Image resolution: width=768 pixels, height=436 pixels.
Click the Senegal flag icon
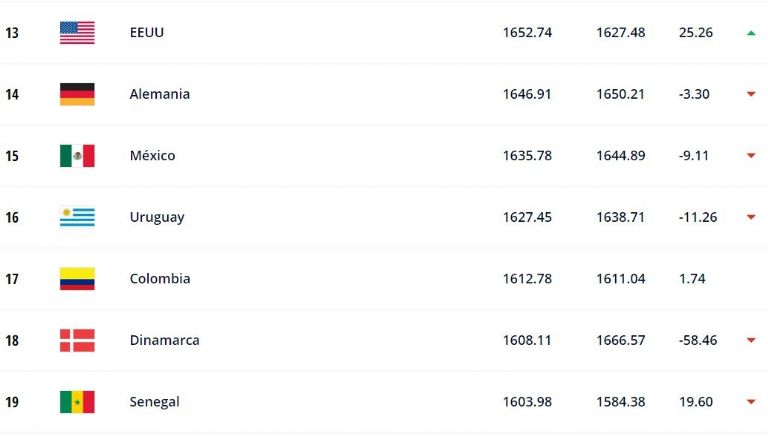point(77,402)
